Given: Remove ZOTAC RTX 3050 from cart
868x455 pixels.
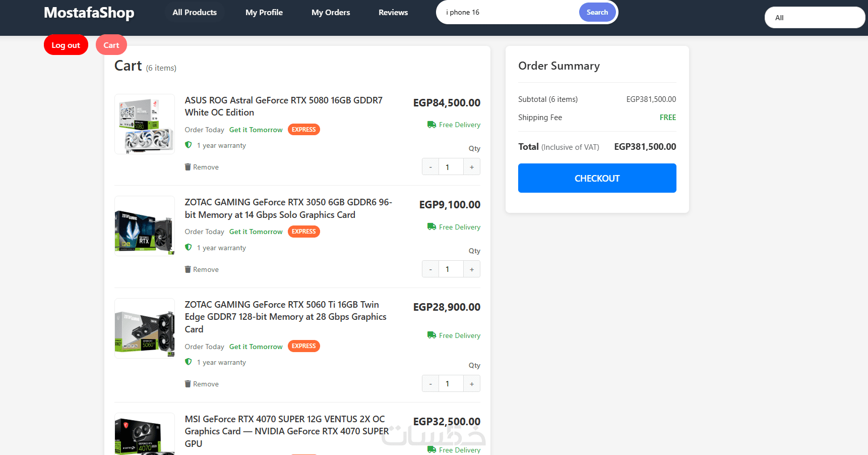Looking at the screenshot, I should (x=202, y=269).
